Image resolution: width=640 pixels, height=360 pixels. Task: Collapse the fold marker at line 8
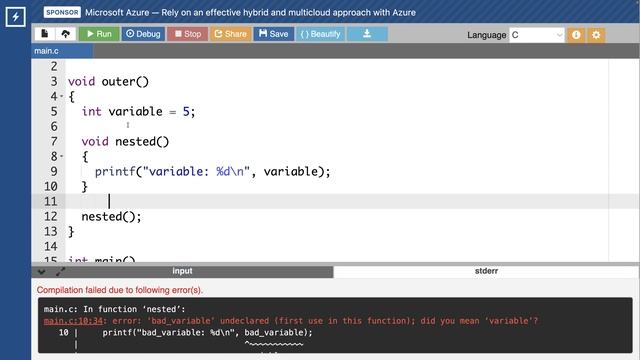[x=62, y=156]
